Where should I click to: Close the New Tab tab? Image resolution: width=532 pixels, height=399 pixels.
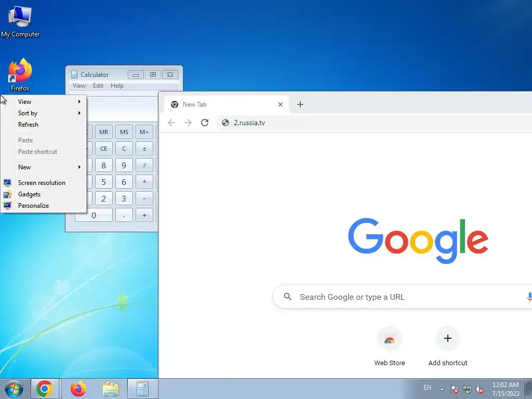[x=280, y=104]
